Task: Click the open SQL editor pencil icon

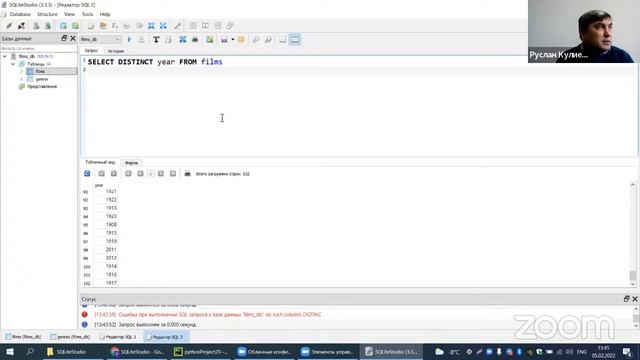Action: [x=91, y=26]
